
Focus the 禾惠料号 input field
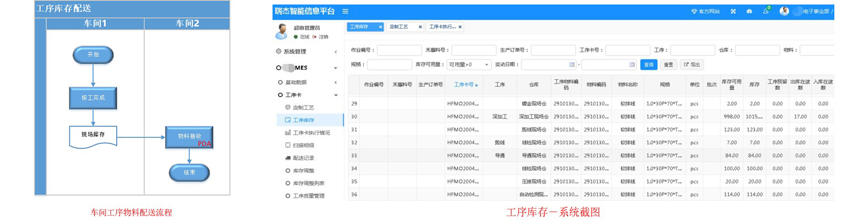pyautogui.click(x=474, y=50)
